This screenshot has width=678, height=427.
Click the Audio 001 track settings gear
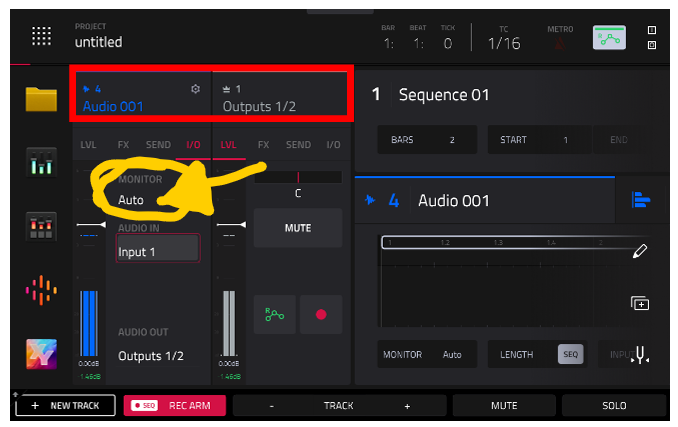tap(195, 89)
